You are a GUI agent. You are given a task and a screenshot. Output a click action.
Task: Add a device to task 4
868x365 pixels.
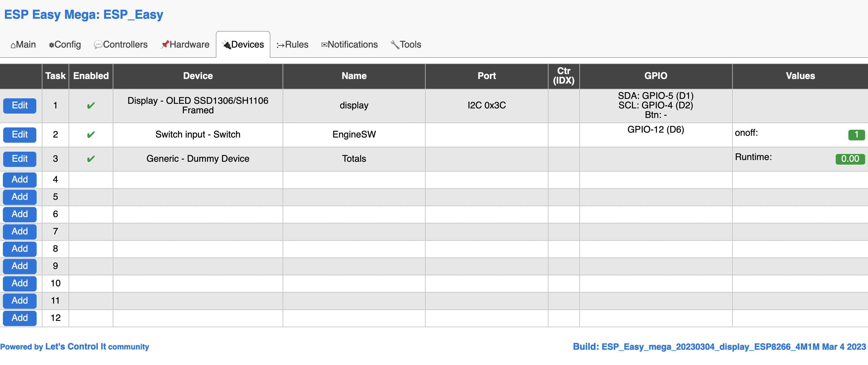(20, 180)
